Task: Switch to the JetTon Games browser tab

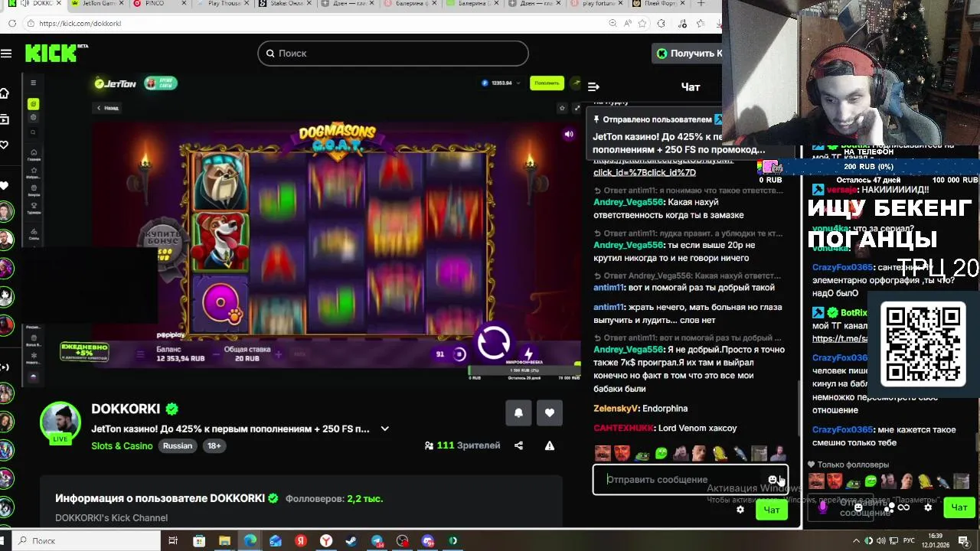Action: [97, 4]
